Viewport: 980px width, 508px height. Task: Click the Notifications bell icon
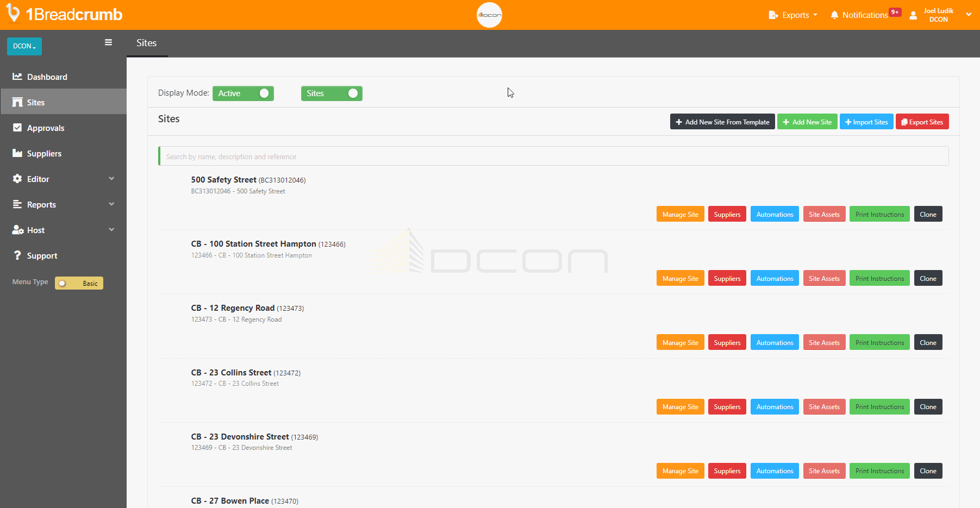(x=835, y=15)
